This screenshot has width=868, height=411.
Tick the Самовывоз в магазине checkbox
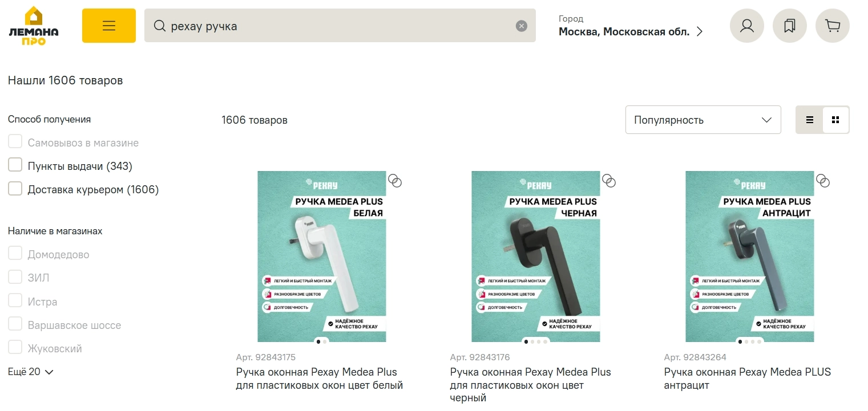coord(15,143)
